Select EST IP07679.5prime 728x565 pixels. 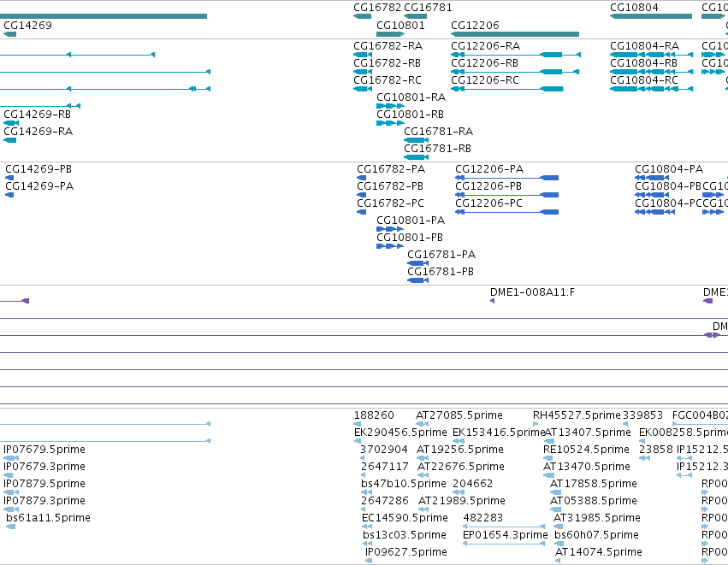(44, 450)
